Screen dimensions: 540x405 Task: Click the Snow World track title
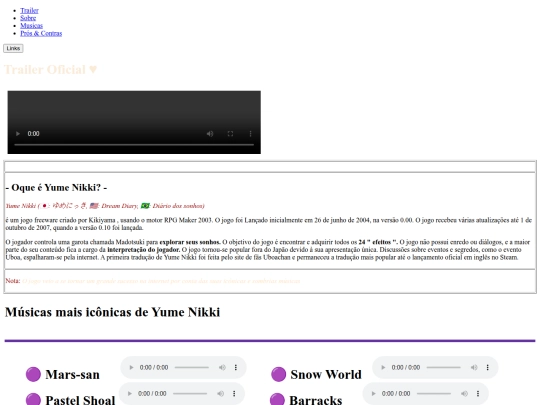pyautogui.click(x=326, y=374)
